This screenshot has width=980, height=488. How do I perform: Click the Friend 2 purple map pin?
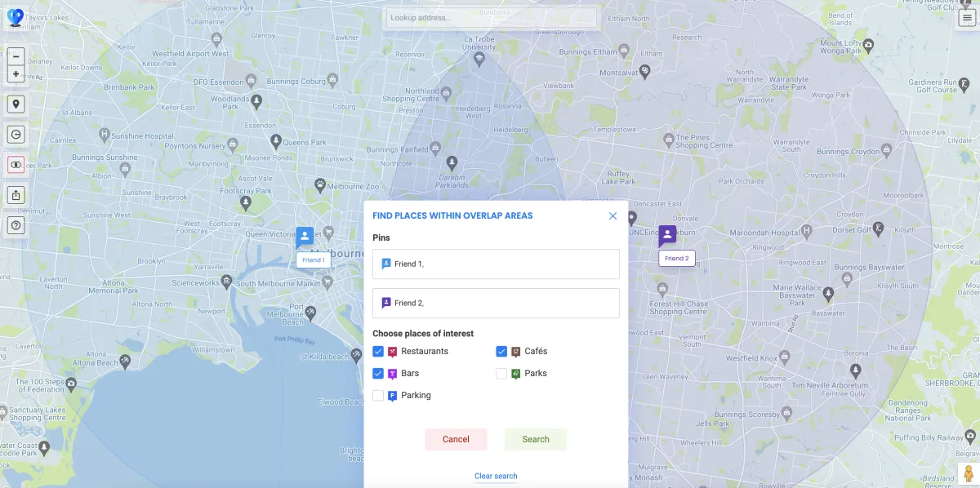[667, 236]
